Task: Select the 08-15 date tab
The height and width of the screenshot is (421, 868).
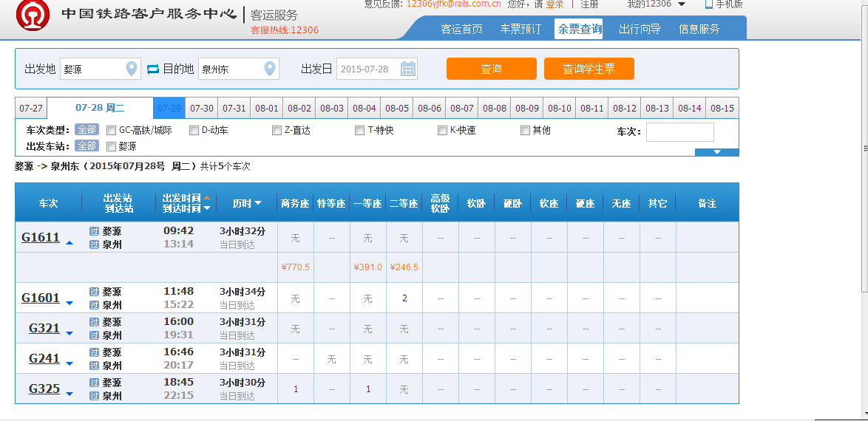Action: pos(722,109)
